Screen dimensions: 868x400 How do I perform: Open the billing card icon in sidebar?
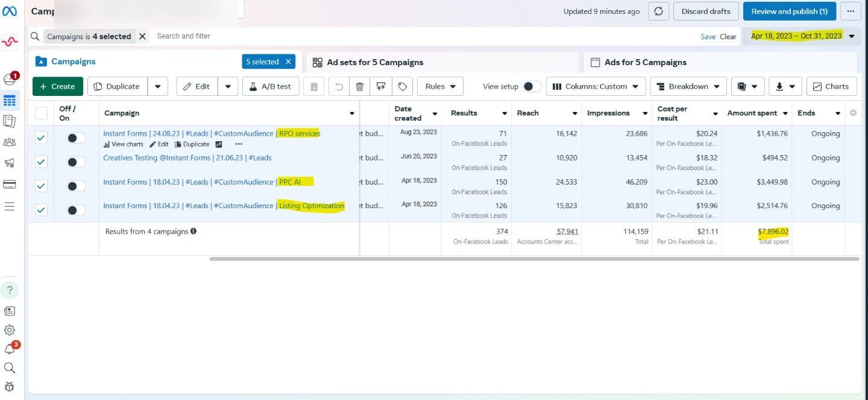10,184
